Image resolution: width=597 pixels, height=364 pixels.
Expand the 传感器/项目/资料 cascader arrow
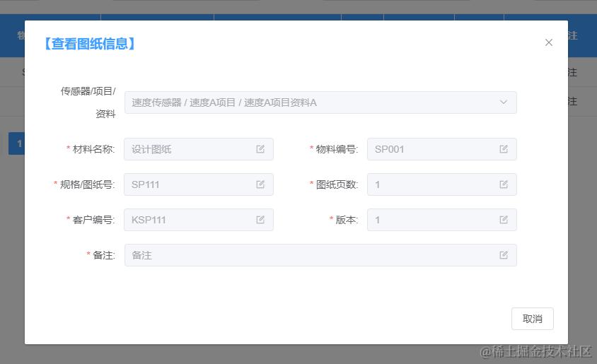(504, 102)
